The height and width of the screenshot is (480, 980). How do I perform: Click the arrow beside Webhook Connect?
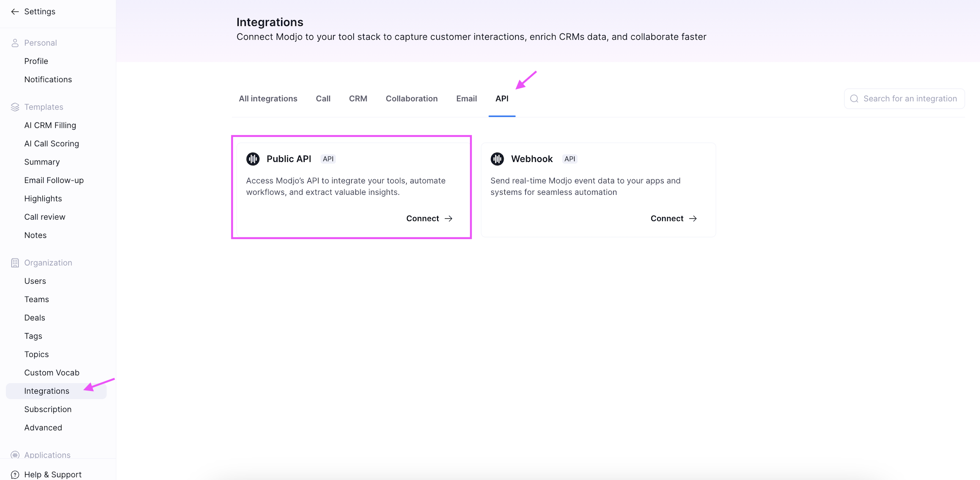[x=693, y=219]
